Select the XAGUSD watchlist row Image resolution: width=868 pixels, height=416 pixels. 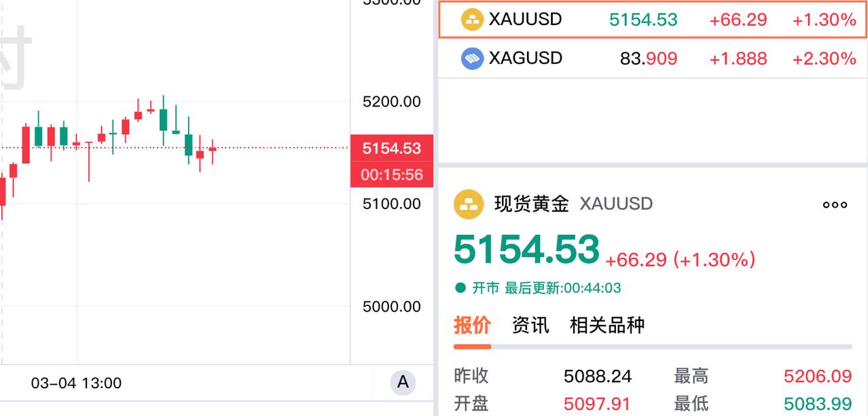(652, 58)
